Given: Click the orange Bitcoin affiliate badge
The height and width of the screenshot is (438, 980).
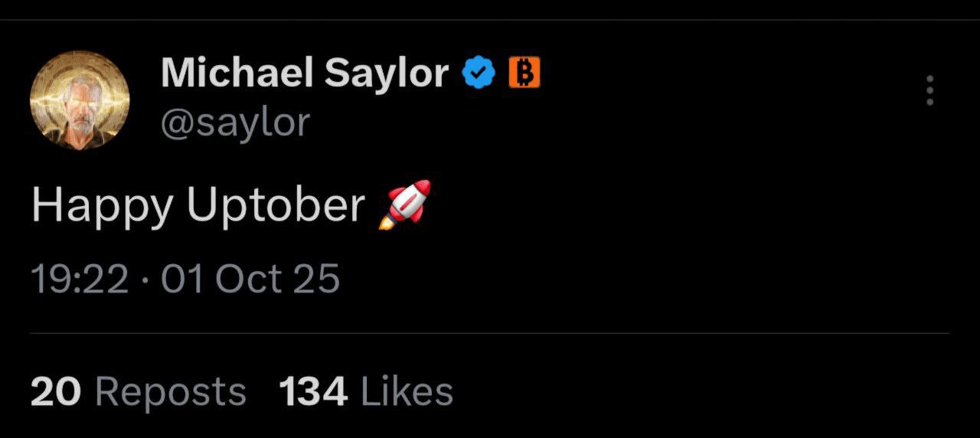Looking at the screenshot, I should pyautogui.click(x=524, y=73).
